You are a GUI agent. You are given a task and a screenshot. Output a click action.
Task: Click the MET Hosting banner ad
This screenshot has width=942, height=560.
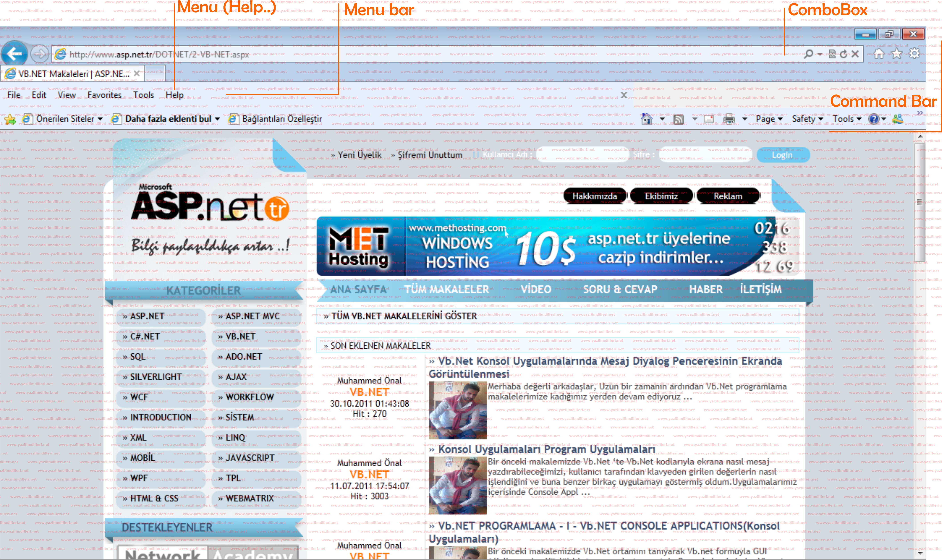click(558, 246)
